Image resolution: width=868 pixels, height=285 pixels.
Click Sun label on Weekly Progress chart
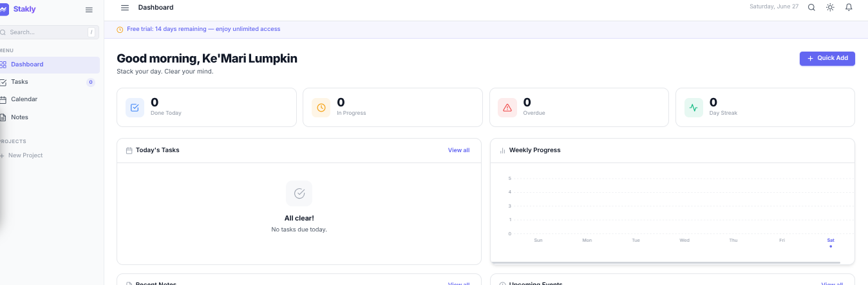point(538,240)
